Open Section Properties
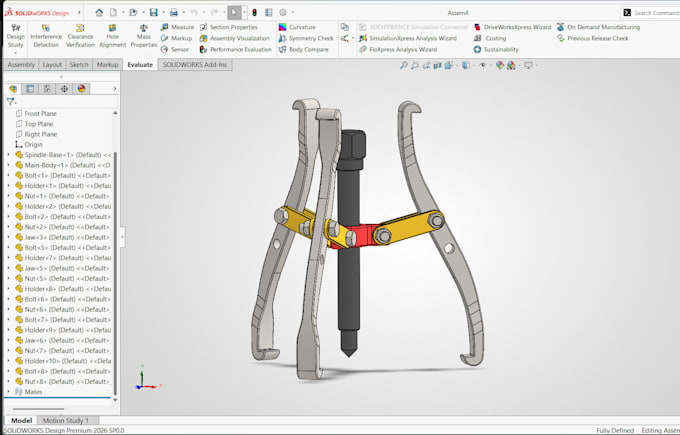This screenshot has height=435, width=680. 229,27
